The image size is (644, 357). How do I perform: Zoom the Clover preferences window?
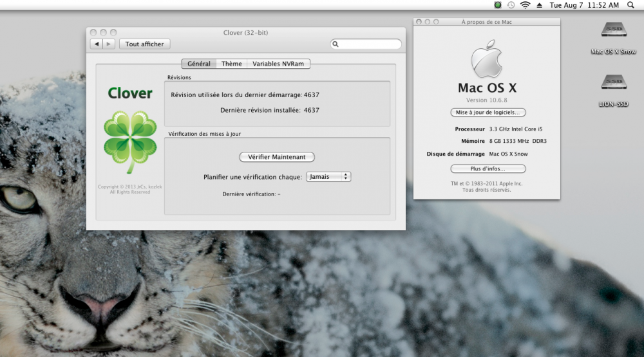pos(113,32)
